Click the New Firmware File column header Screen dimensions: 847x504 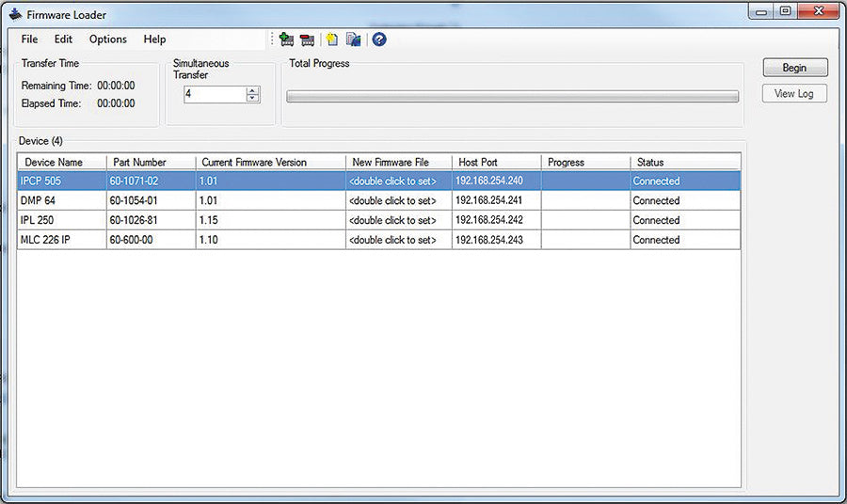tap(399, 163)
